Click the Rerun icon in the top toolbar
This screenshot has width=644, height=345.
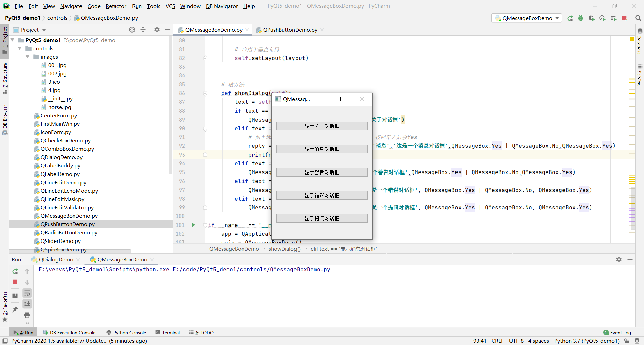pos(570,18)
